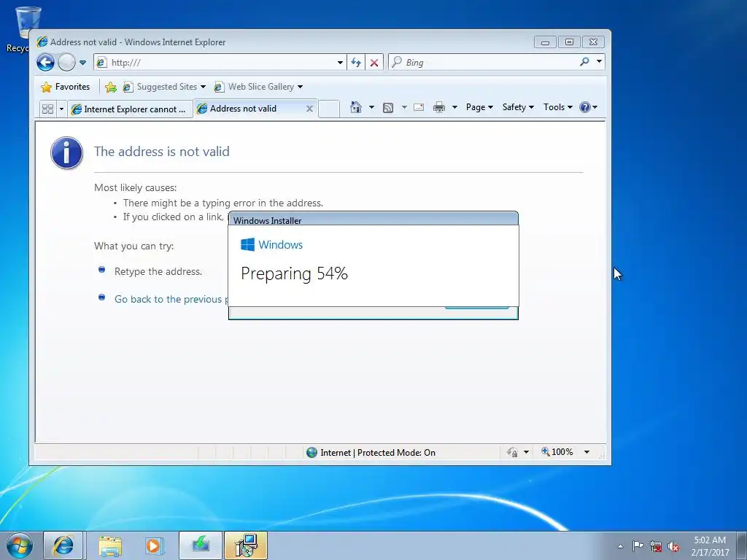Click the status bar privacy lock icon

point(512,452)
